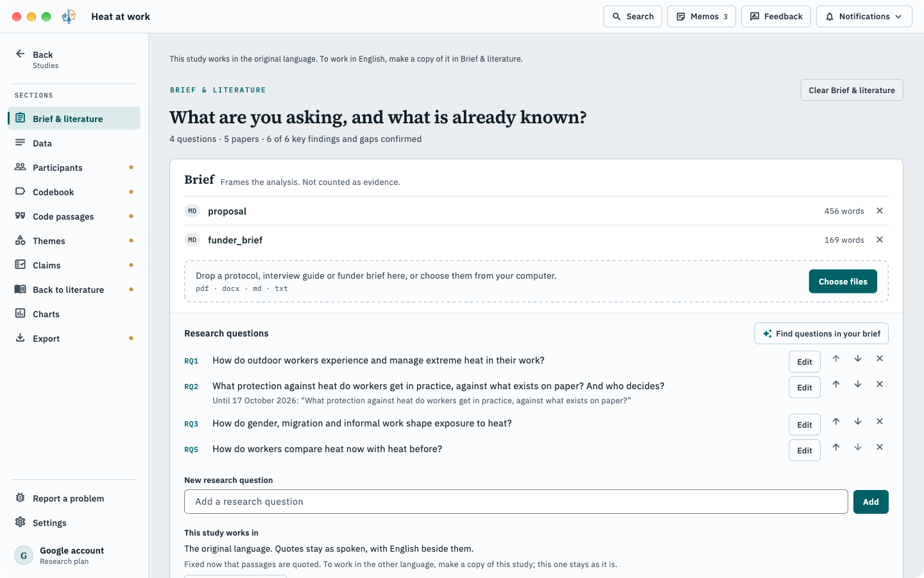Screen dimensions: 924x578
Task: Click the Heat at work app logo
Action: pyautogui.click(x=69, y=17)
